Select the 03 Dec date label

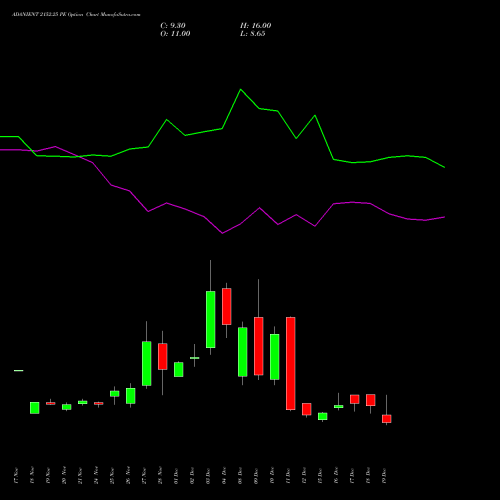point(208,476)
